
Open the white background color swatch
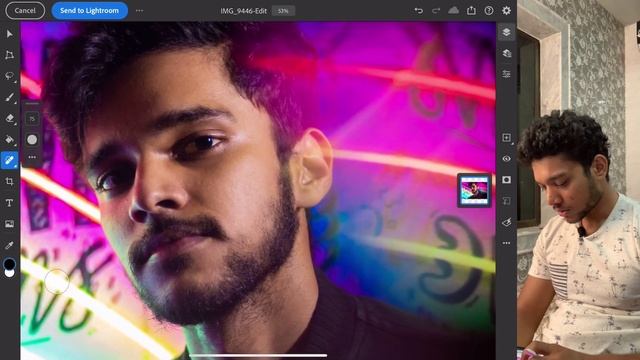pos(10,273)
